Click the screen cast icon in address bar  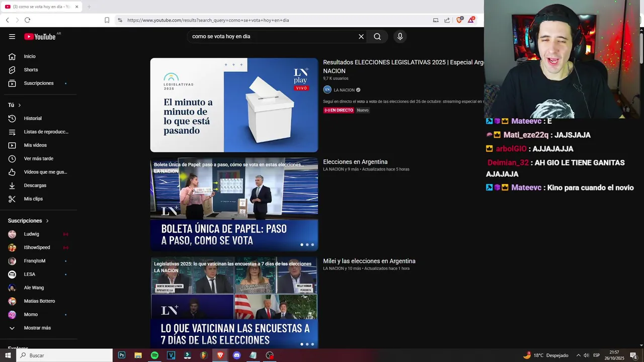coord(436,20)
